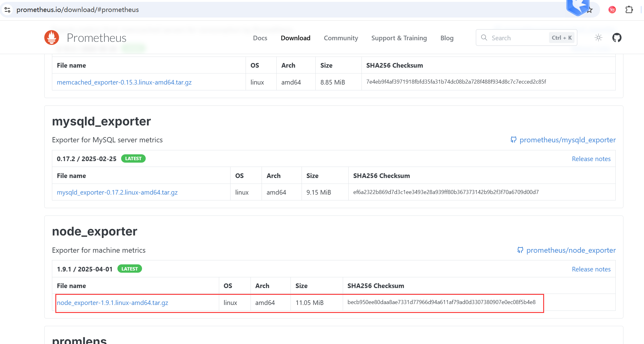Download memcached_exporter-0.15.3.linux-amd64.tar.gz

[x=124, y=82]
